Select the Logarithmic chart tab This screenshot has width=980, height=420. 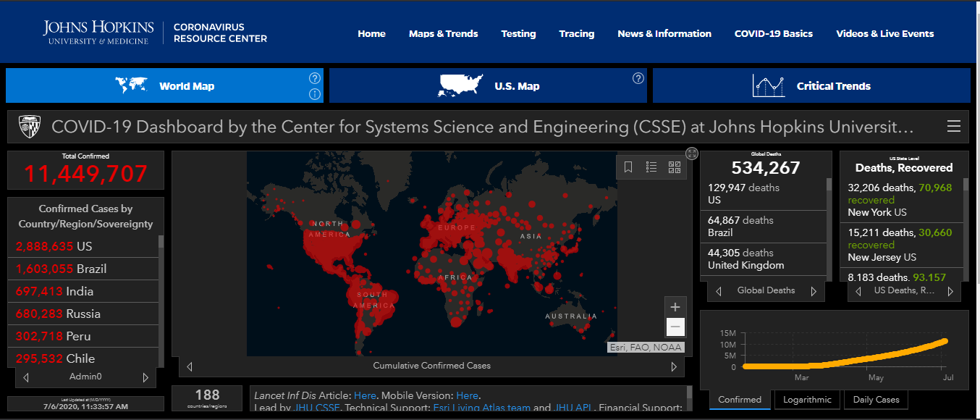808,400
